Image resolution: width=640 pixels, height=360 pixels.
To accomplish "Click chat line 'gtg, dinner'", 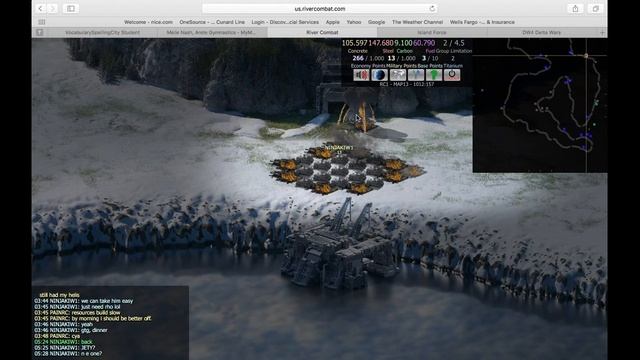I will pyautogui.click(x=71, y=330).
